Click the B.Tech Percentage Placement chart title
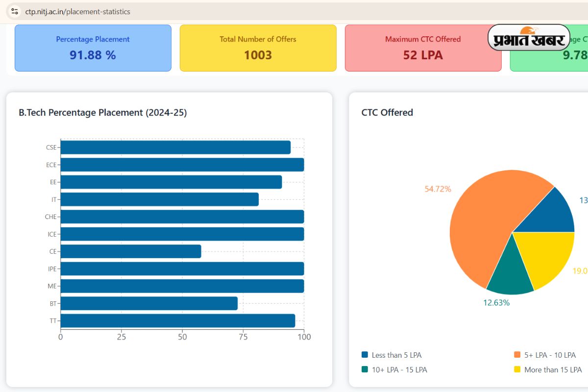The height and width of the screenshot is (392, 588). pos(102,113)
